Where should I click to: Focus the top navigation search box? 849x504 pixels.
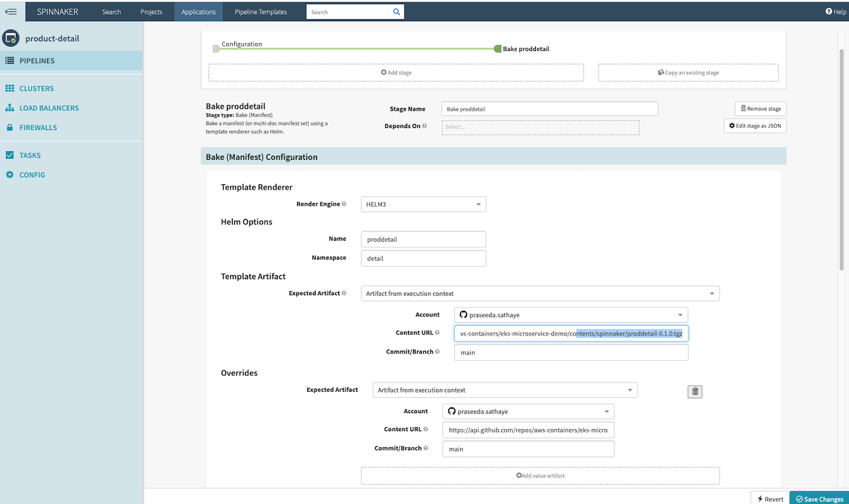pyautogui.click(x=348, y=12)
